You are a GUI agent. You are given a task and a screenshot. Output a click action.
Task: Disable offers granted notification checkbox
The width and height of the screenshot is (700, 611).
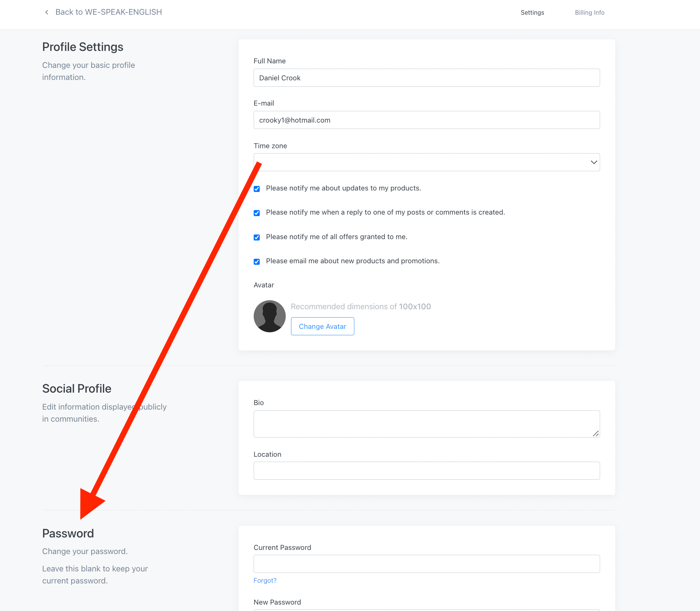[x=257, y=237]
